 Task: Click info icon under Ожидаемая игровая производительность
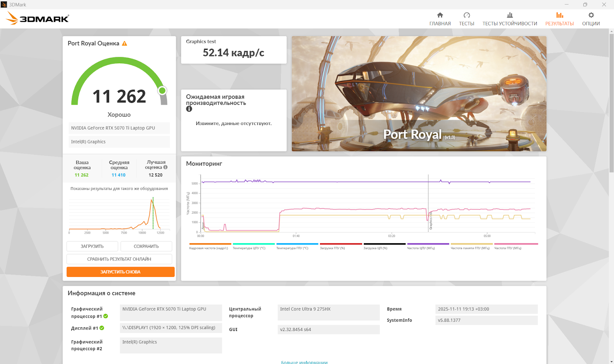[189, 109]
